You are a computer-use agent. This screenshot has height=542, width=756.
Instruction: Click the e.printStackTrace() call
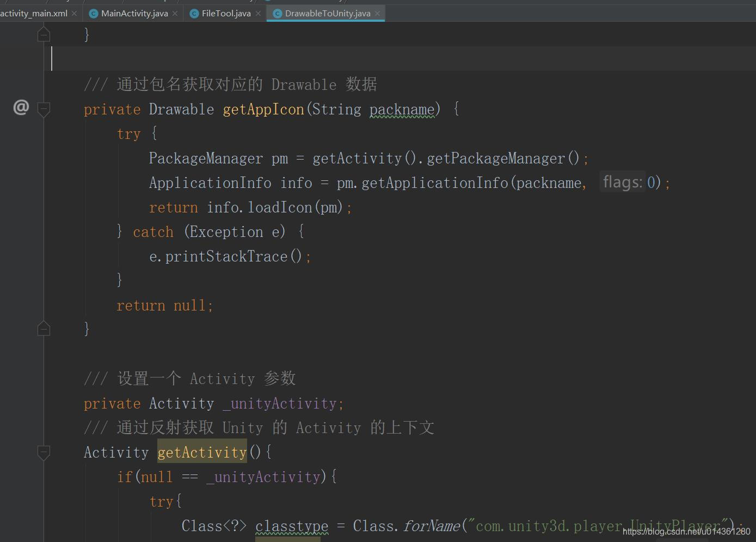click(x=230, y=257)
